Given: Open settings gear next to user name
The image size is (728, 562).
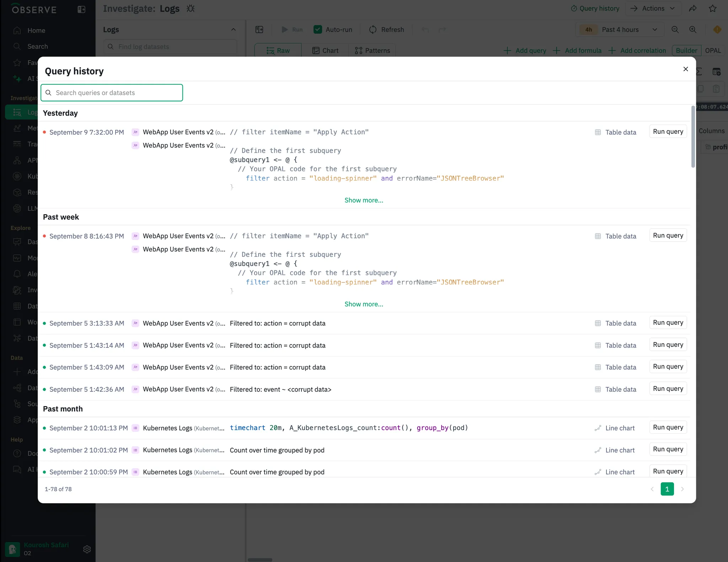Looking at the screenshot, I should pyautogui.click(x=87, y=549).
